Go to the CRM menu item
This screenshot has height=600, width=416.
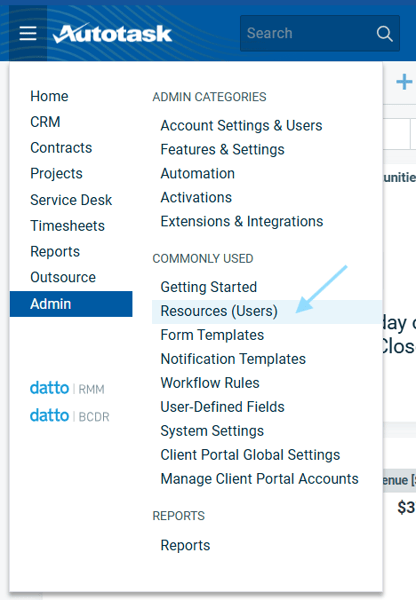(x=45, y=122)
